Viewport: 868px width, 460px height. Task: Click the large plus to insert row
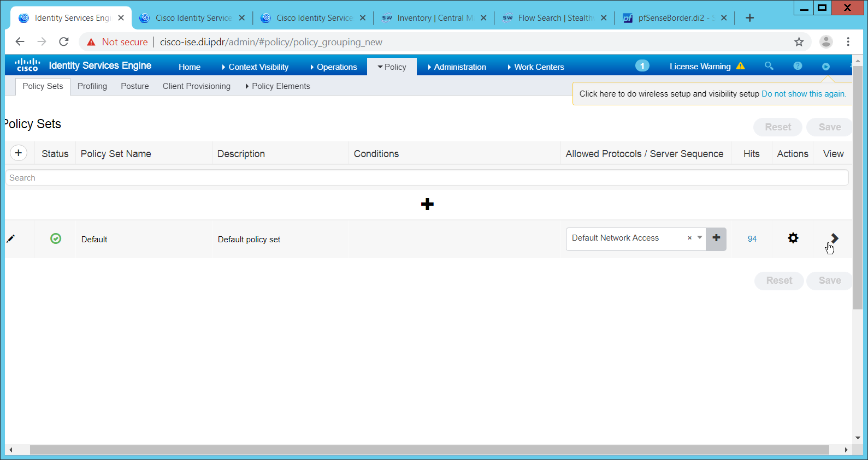click(427, 204)
